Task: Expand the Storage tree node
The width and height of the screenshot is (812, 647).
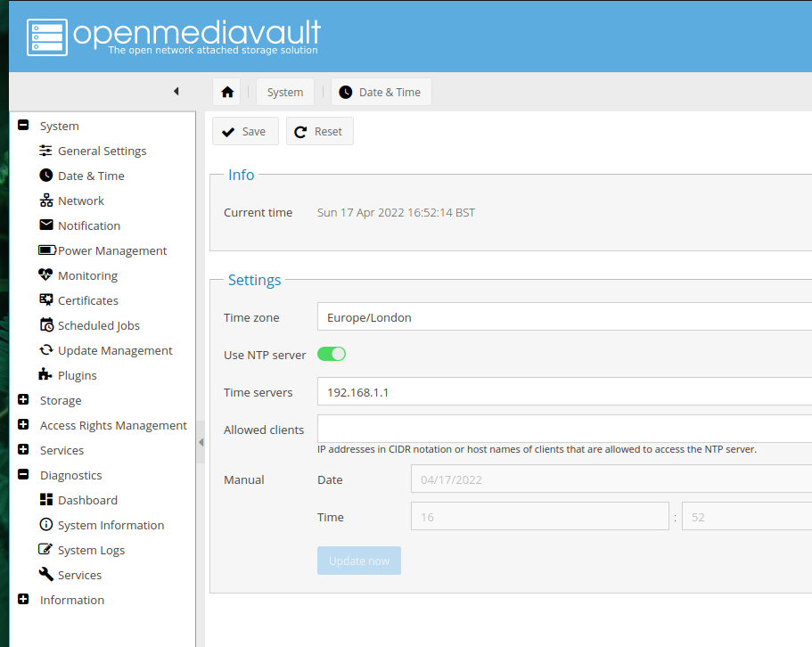Action: 23,399
